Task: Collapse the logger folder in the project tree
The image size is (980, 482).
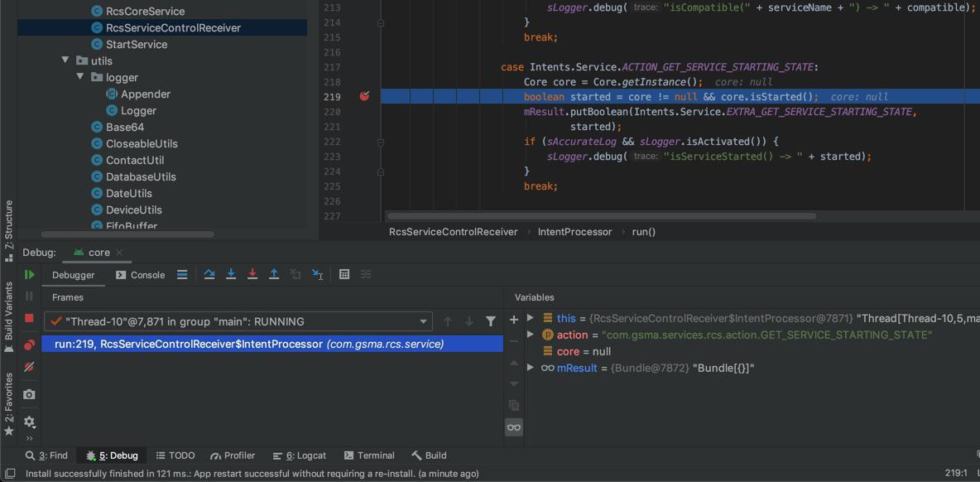Action: [80, 77]
